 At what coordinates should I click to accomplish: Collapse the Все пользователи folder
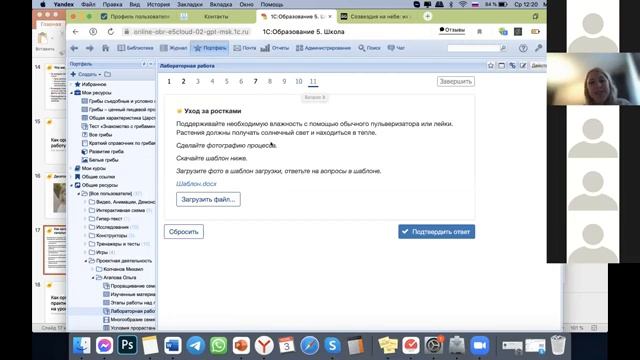tap(78, 193)
